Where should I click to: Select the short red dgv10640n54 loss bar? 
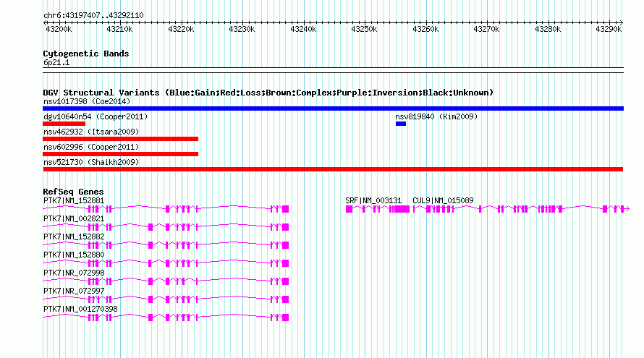64,124
